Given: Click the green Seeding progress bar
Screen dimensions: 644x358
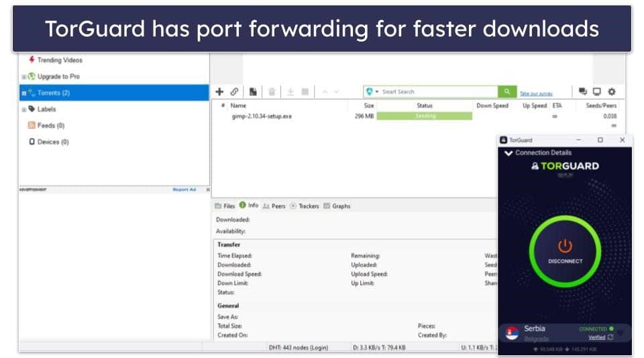Looking at the screenshot, I should click(x=424, y=116).
